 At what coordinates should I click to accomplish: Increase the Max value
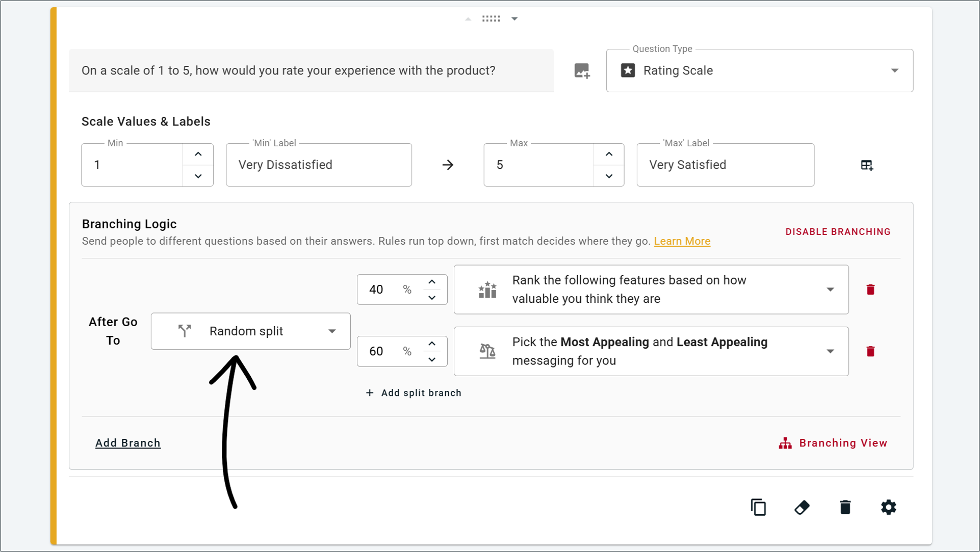tap(609, 154)
